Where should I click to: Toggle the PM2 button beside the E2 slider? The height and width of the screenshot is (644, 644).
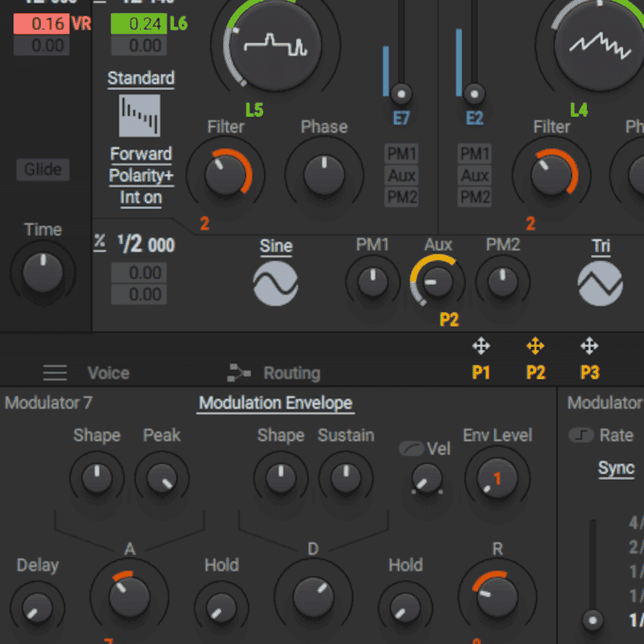pyautogui.click(x=475, y=197)
